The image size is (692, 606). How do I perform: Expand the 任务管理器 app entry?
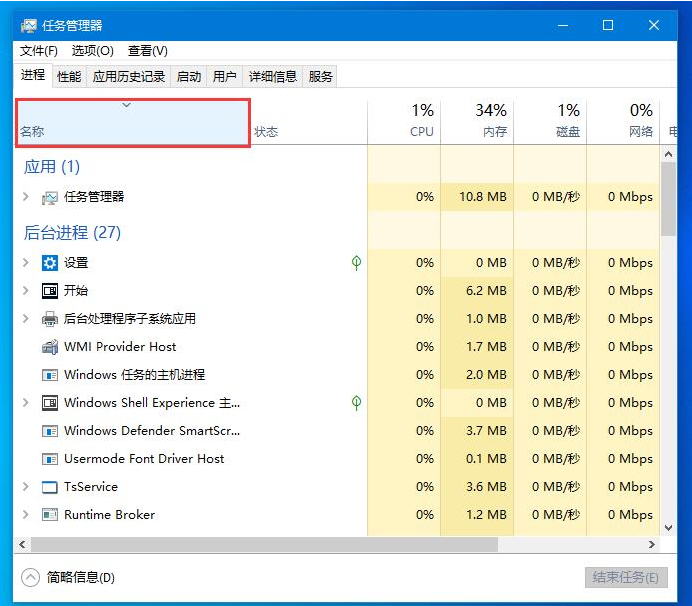click(26, 197)
